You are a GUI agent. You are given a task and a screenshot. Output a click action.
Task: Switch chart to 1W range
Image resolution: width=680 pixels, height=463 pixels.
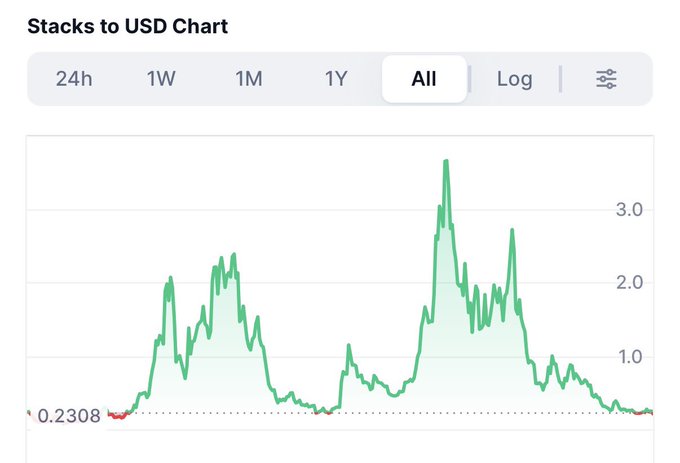coord(161,79)
